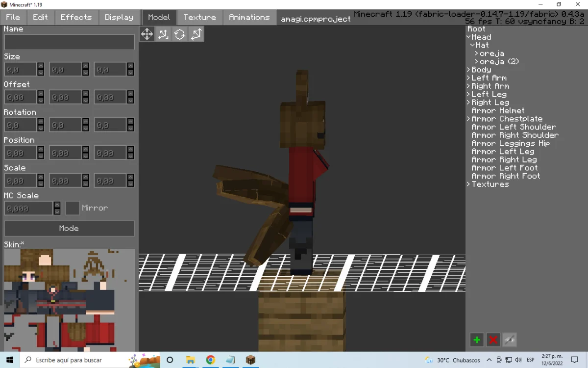Expand the Left Leg tree node
The height and width of the screenshot is (368, 588).
click(468, 94)
